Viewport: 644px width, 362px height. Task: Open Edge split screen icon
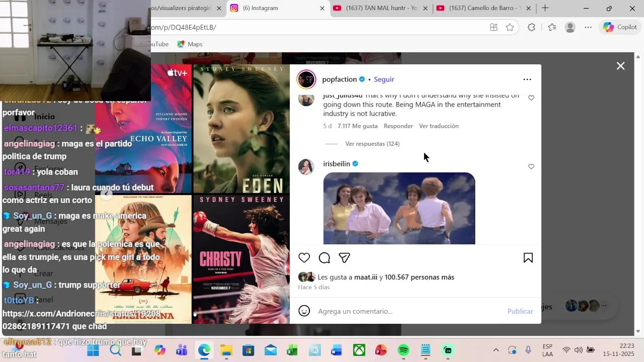(494, 27)
